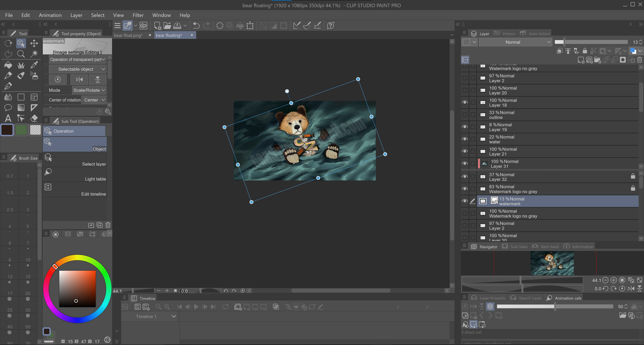Image resolution: width=644 pixels, height=345 pixels.
Task: Select the Auto select magic wand tool
Action: point(34,54)
